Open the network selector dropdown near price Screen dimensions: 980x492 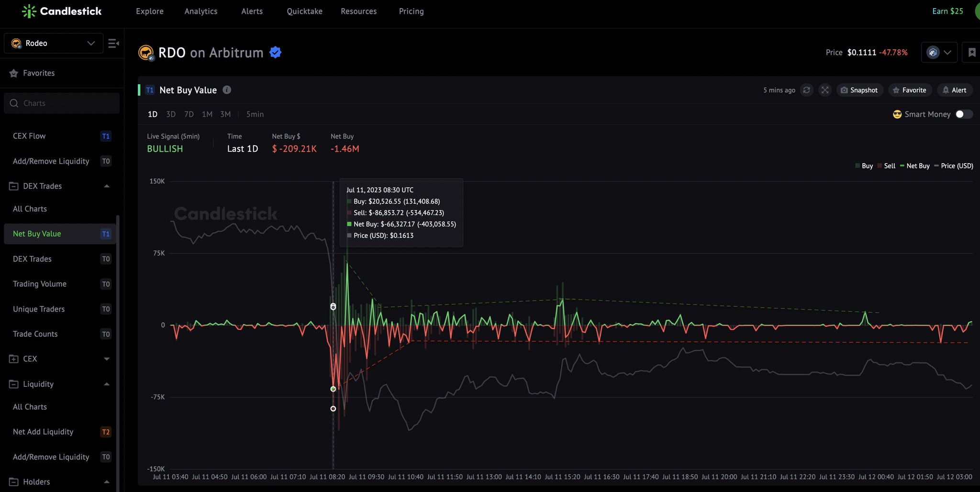pyautogui.click(x=939, y=53)
